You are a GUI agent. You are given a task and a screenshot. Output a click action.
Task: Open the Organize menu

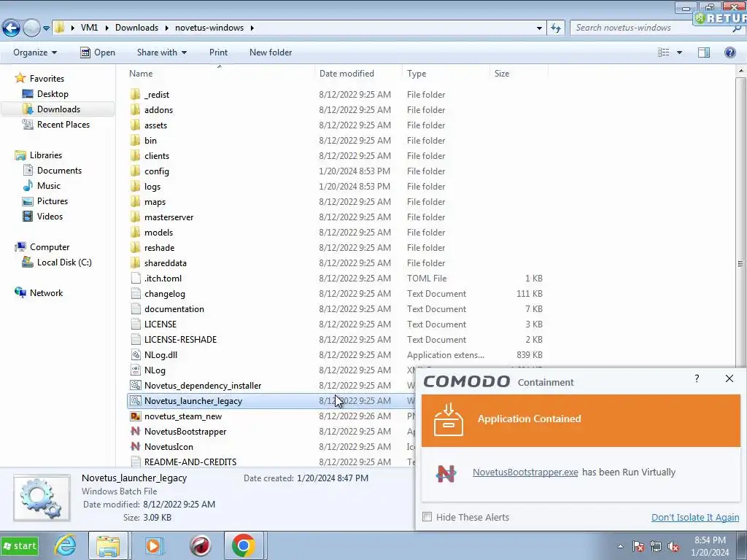click(35, 52)
